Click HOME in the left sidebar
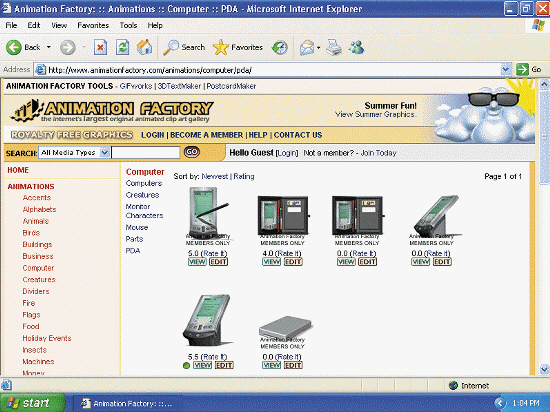The width and height of the screenshot is (550, 412). tap(18, 170)
